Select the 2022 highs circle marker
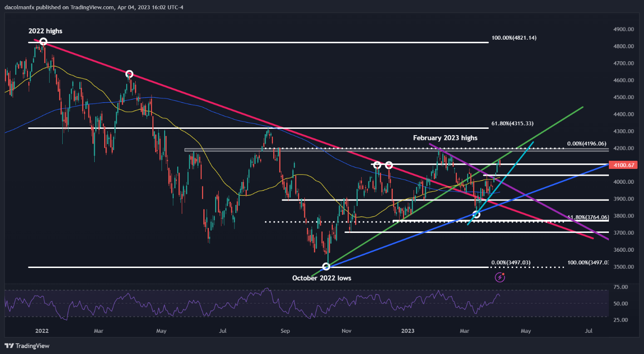The height and width of the screenshot is (354, 644). click(43, 42)
